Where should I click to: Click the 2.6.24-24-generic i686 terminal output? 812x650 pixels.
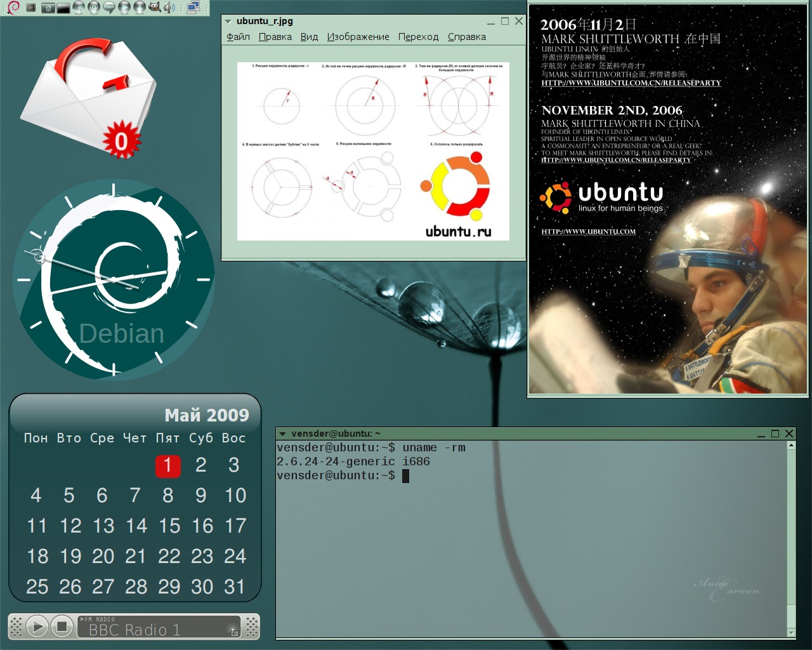tap(353, 461)
